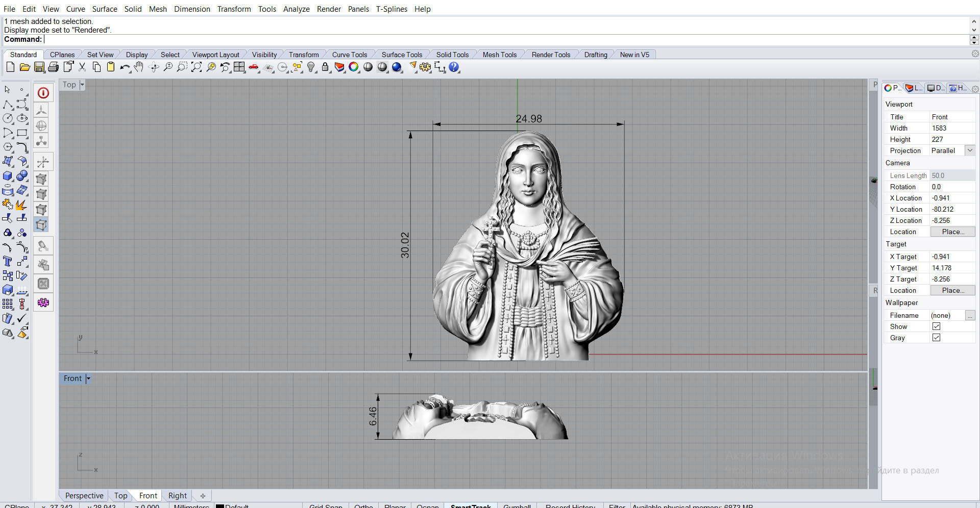Switch to the Right viewport tab
Screen dimensions: 980x508
178,495
